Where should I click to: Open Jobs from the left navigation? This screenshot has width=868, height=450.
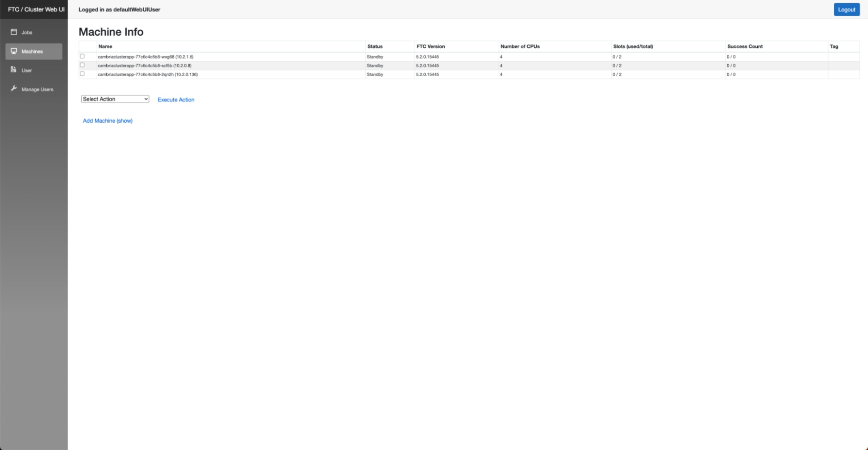[26, 32]
